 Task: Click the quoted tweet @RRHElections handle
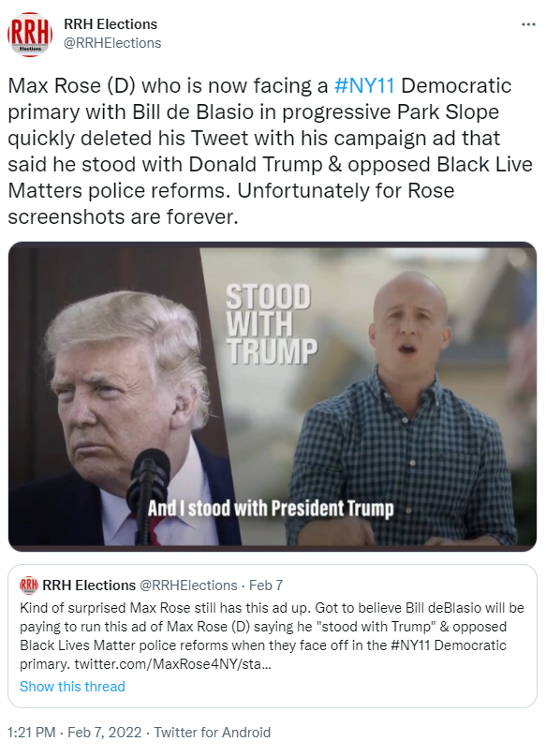click(x=188, y=585)
